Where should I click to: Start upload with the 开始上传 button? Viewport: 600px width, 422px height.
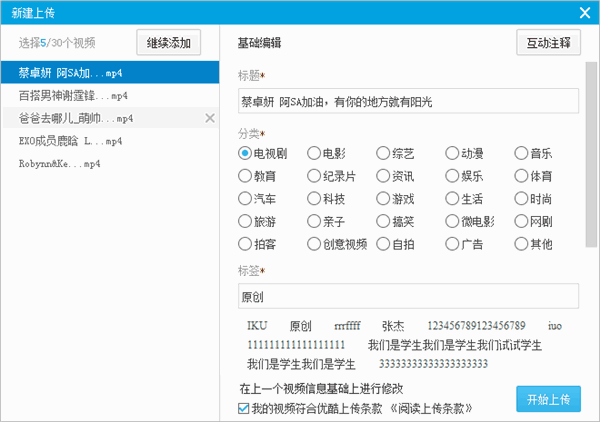(548, 399)
